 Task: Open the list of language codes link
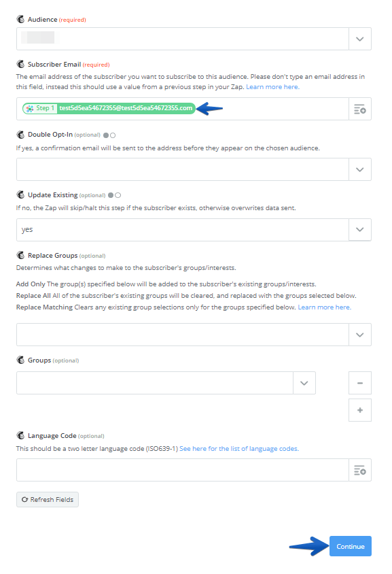[x=239, y=448]
